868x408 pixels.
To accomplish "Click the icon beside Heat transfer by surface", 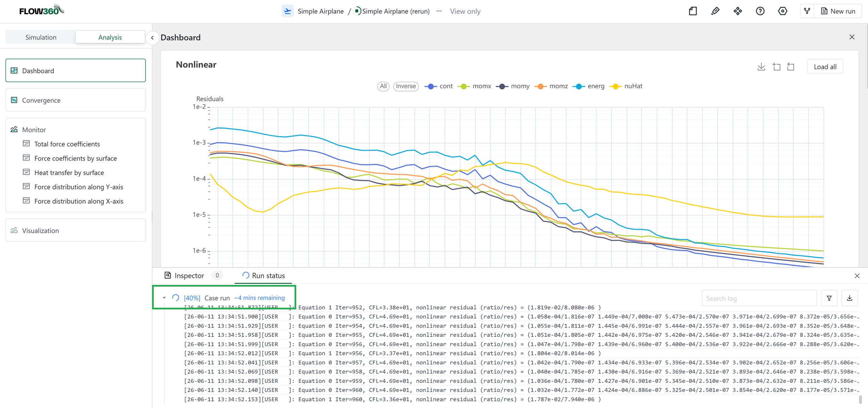I will [x=26, y=172].
